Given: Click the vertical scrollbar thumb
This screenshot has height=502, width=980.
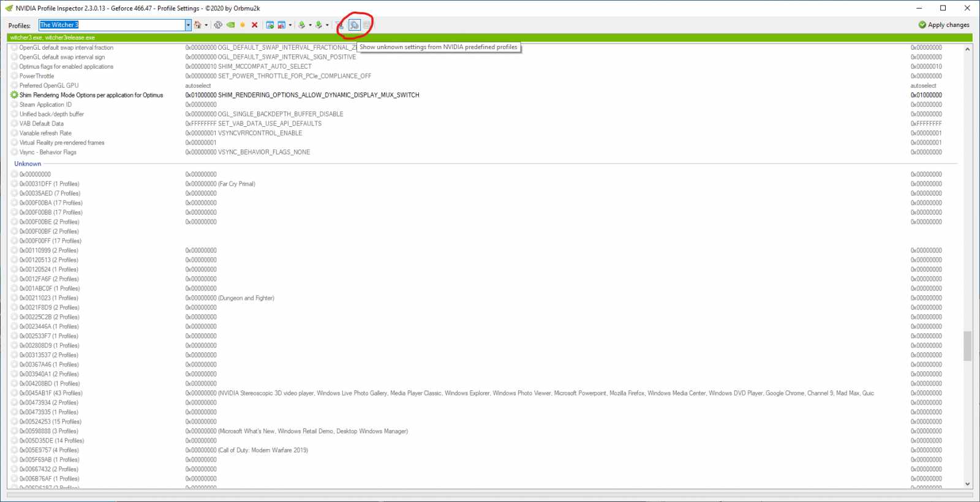Looking at the screenshot, I should pos(968,346).
